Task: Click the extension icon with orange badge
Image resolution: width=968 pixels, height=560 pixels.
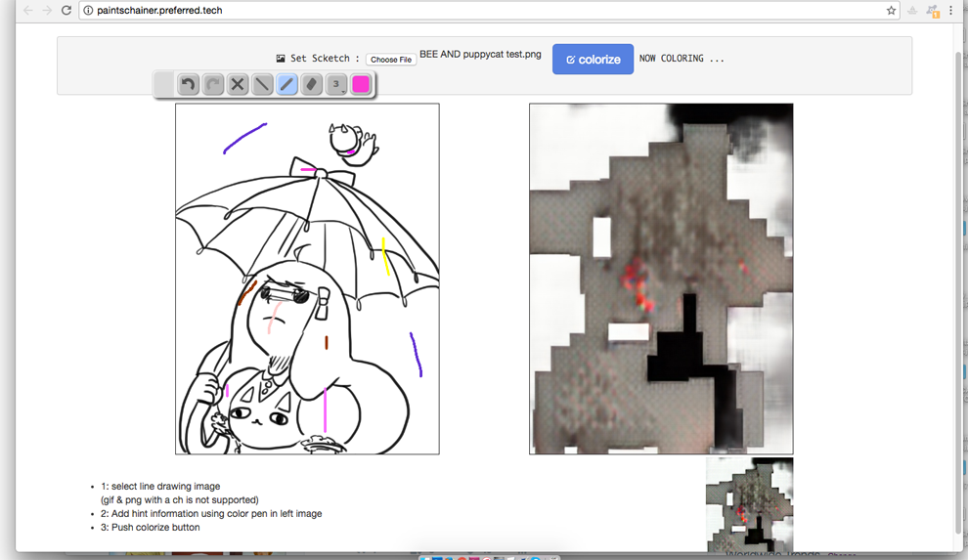Action: coord(932,11)
